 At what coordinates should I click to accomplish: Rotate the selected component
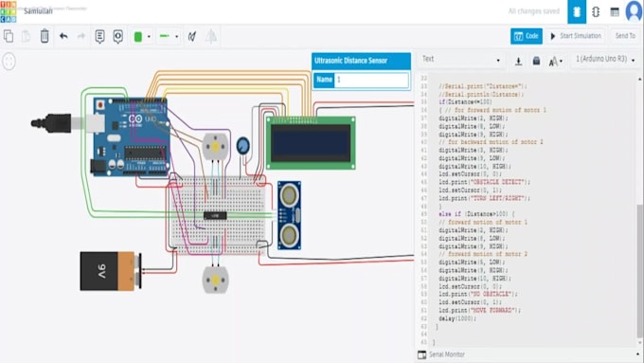[x=192, y=37]
